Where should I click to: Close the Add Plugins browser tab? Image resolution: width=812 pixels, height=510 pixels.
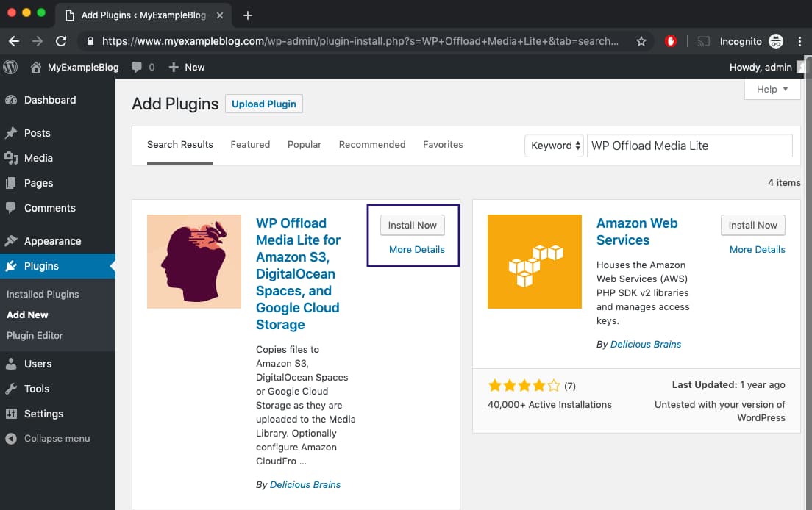[220, 15]
